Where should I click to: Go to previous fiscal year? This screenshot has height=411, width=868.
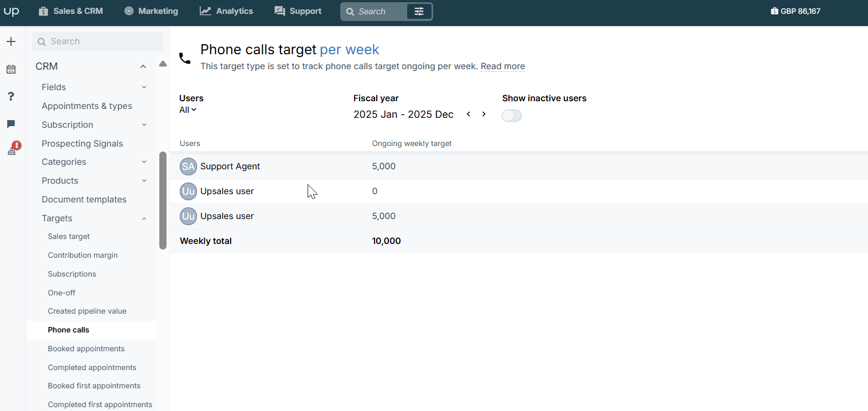coord(469,114)
